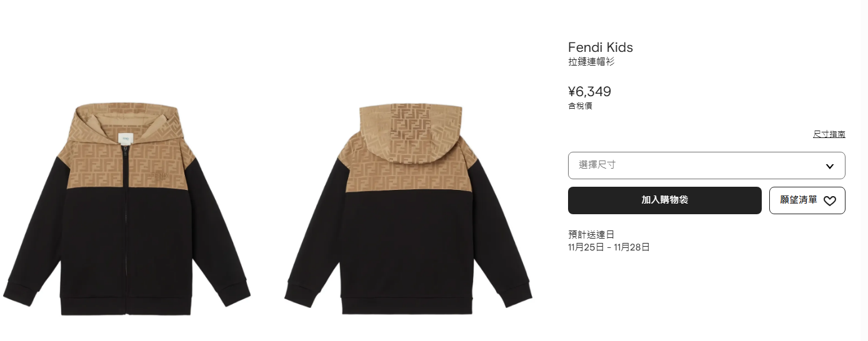Image resolution: width=868 pixels, height=341 pixels.
Task: Click the white Fendi label inside front hood
Action: 127,139
